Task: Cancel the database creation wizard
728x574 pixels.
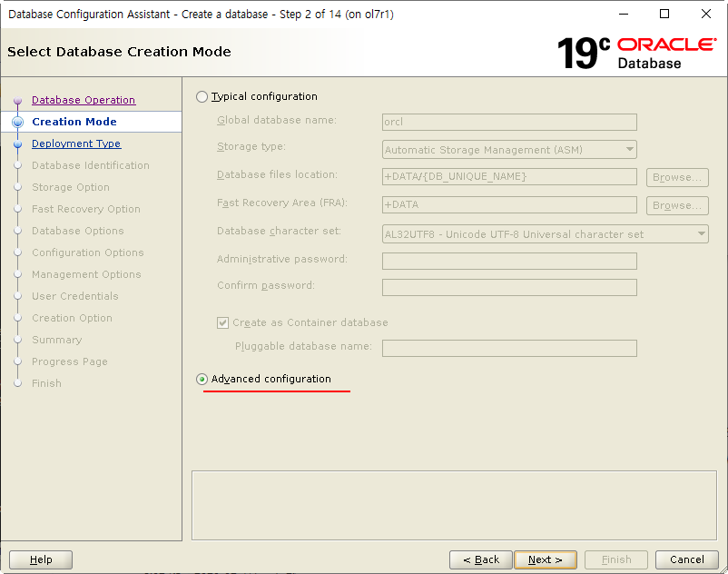Action: (x=687, y=559)
